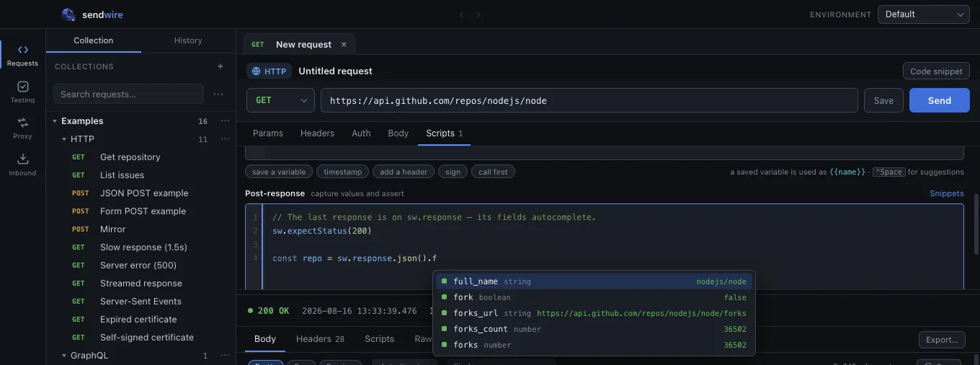Open the Environment Default dropdown
The width and height of the screenshot is (980, 365).
click(x=924, y=14)
